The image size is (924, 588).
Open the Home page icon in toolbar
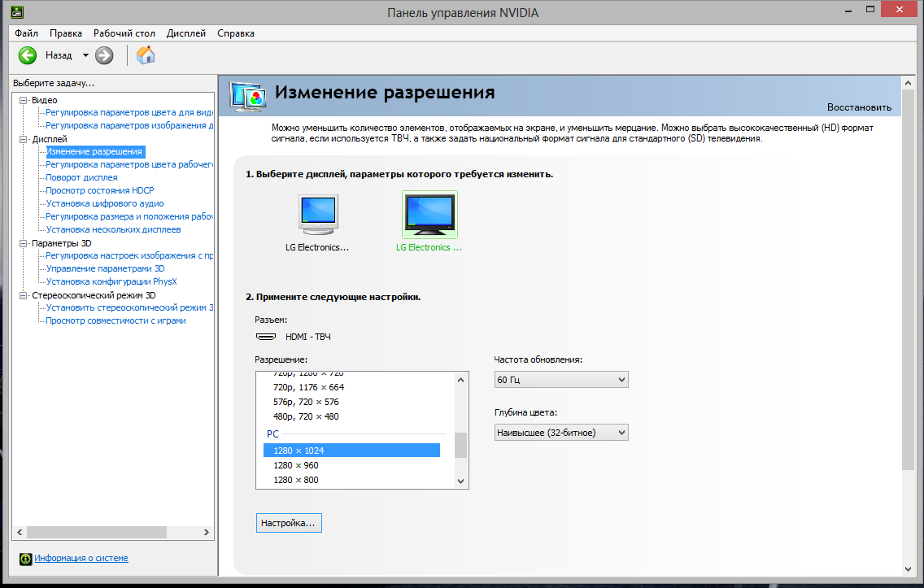click(146, 54)
